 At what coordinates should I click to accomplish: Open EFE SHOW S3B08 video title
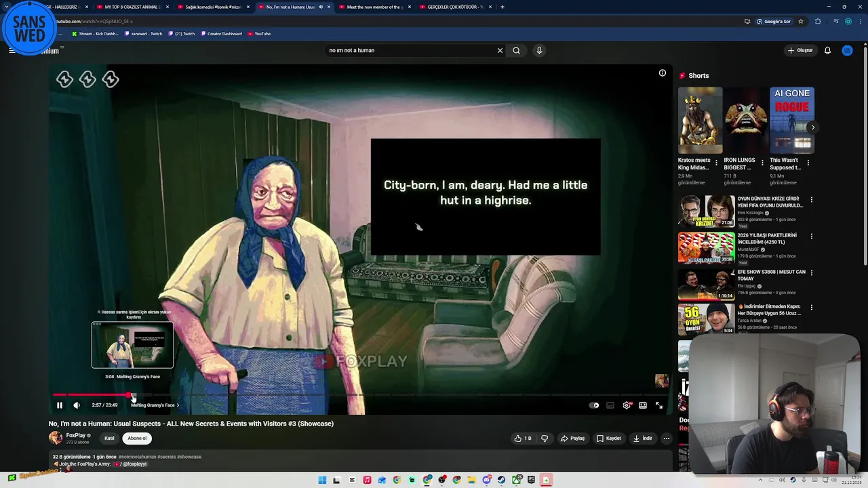tap(771, 275)
